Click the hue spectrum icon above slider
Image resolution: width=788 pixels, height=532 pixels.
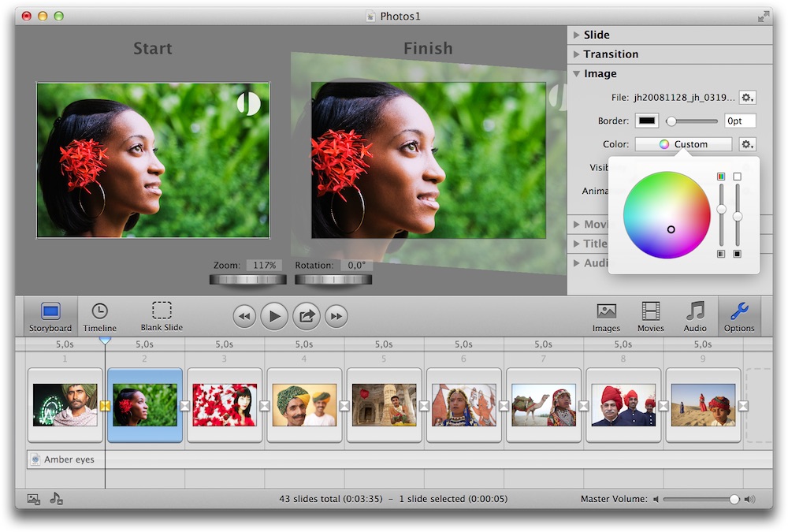point(721,177)
